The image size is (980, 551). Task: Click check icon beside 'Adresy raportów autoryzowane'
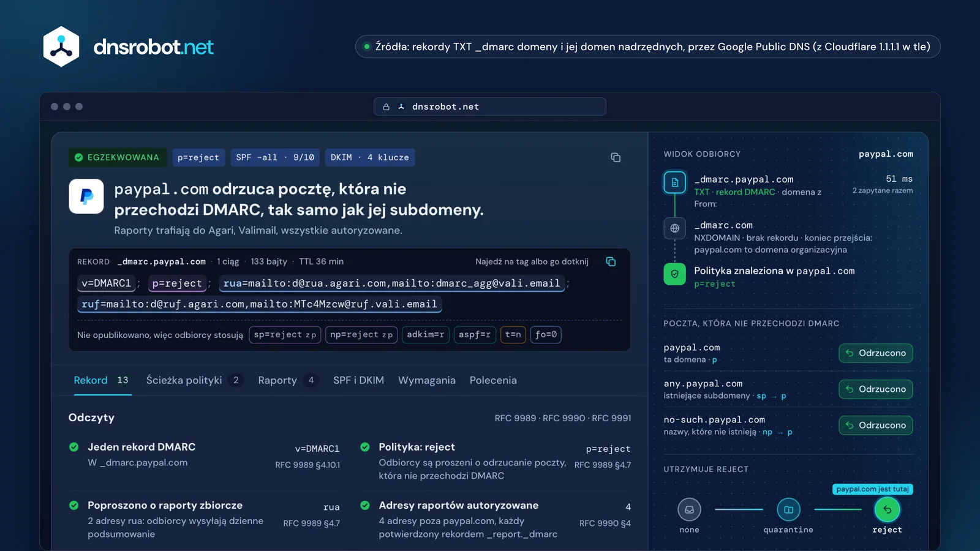coord(365,505)
